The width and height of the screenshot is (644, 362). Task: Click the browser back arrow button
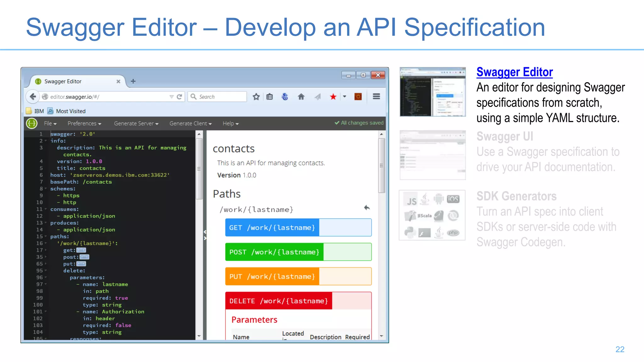[x=33, y=97]
